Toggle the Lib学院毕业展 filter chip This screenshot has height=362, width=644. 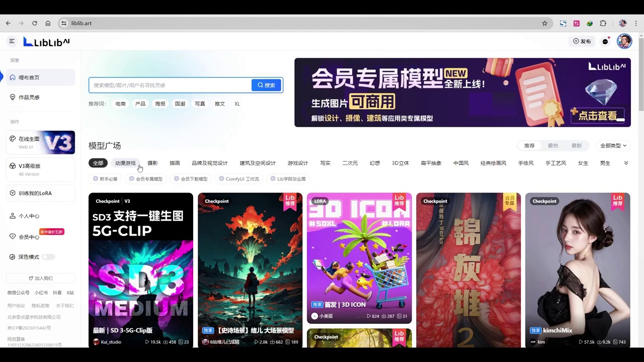click(x=288, y=179)
